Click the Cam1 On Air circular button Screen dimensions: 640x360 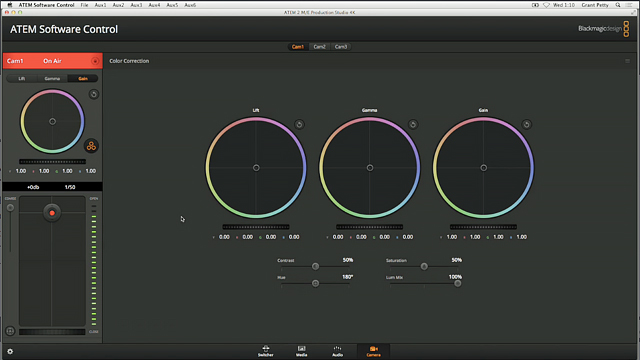click(x=95, y=61)
